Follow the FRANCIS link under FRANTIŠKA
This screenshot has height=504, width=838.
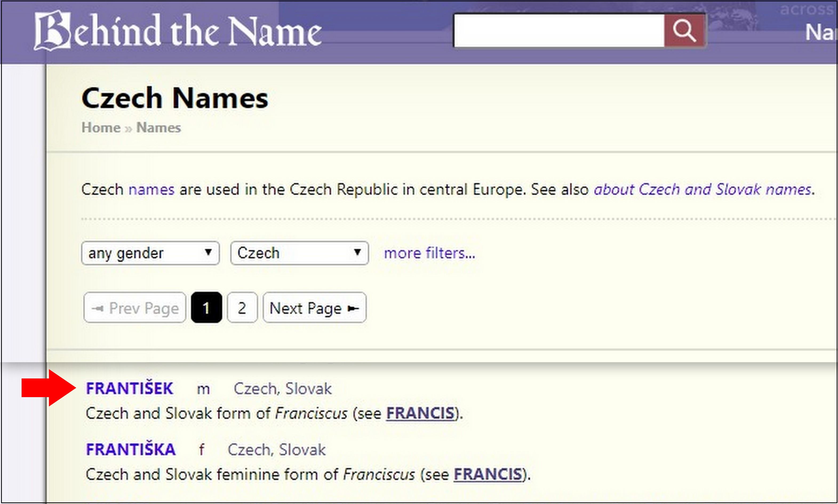pyautogui.click(x=488, y=474)
